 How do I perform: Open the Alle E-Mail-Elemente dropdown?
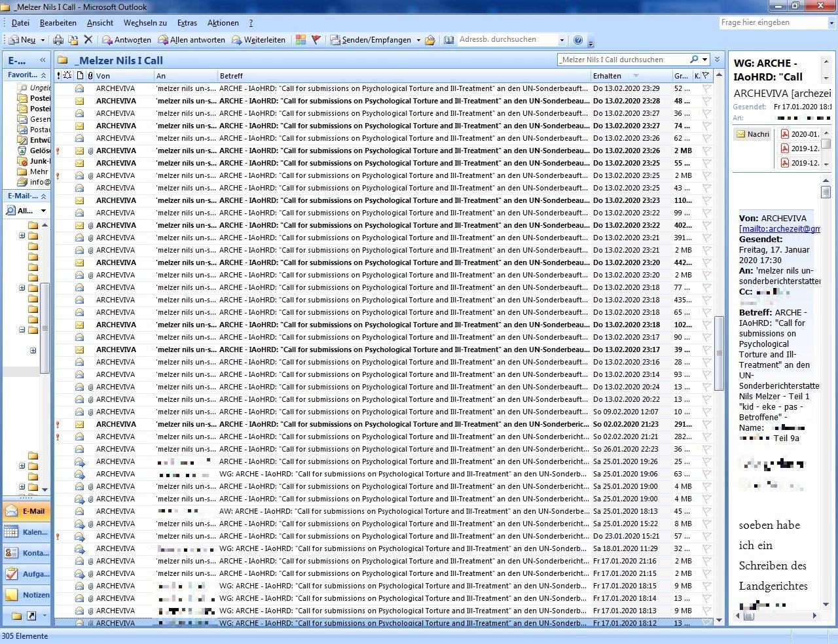pyautogui.click(x=27, y=211)
